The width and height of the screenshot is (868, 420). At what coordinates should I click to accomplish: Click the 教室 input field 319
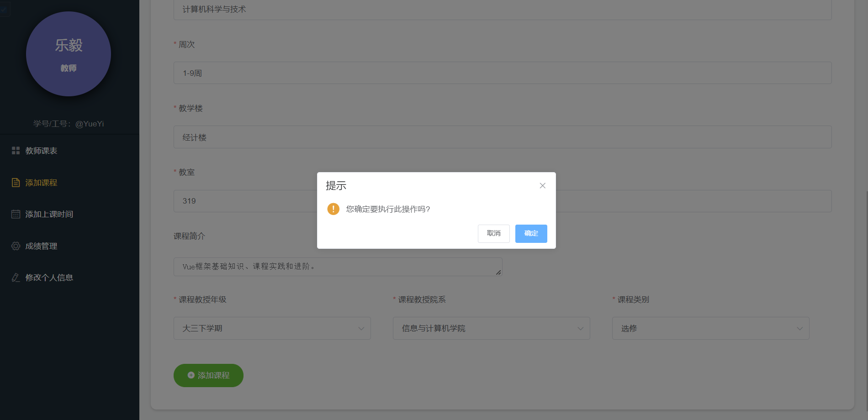pos(503,201)
